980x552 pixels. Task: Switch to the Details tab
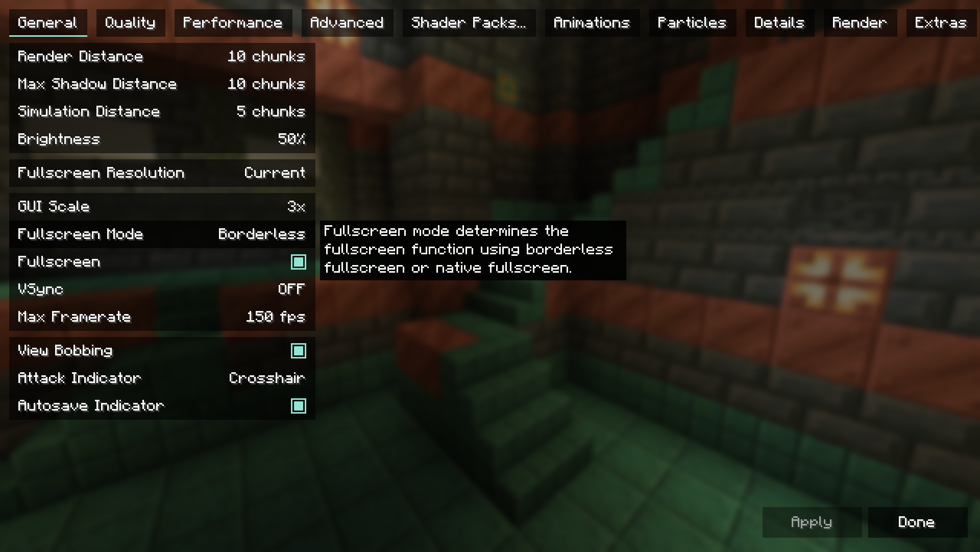tap(779, 22)
